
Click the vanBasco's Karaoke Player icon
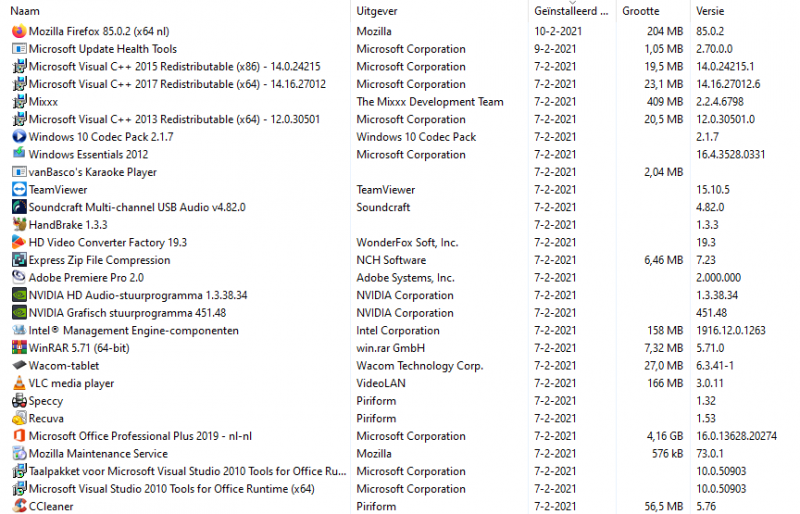point(19,172)
